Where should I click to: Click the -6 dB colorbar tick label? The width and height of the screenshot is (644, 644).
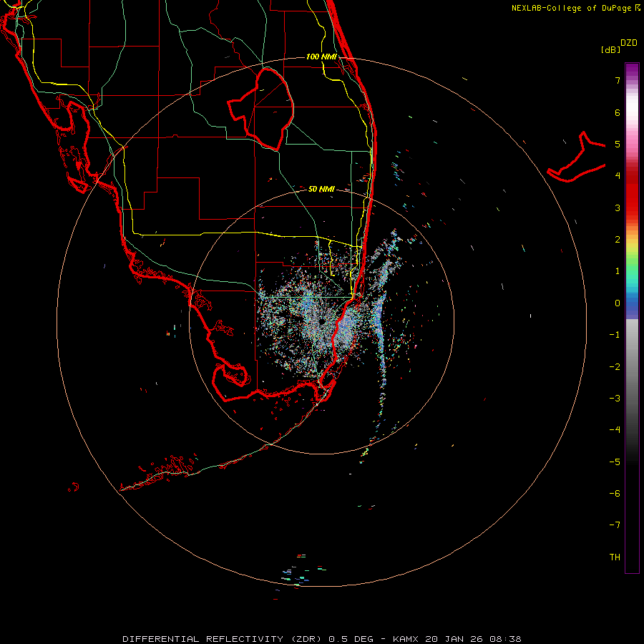615,494
